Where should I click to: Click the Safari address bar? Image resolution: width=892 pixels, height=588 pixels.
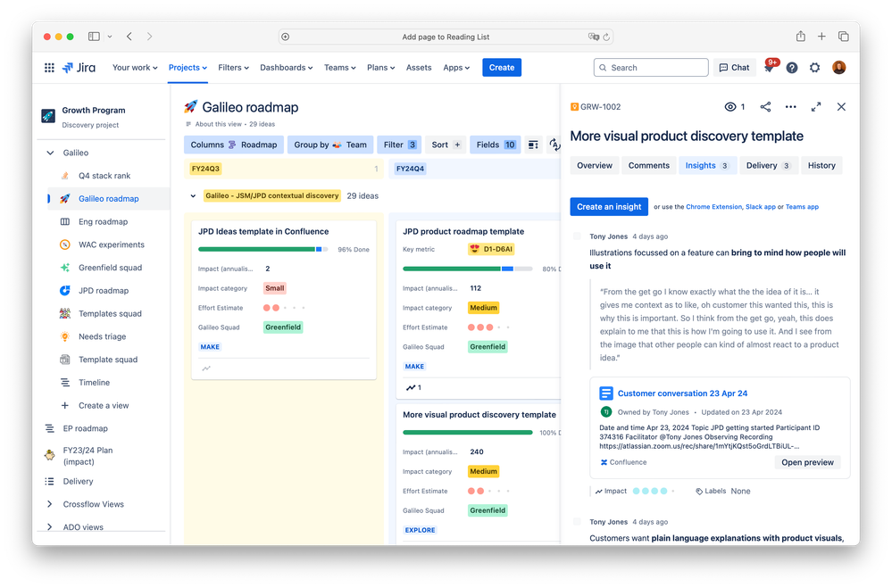[446, 37]
